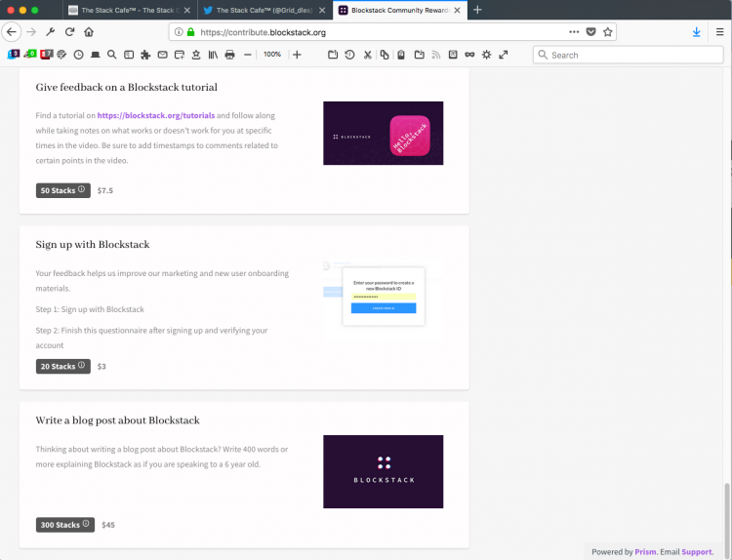Click the green padlock security icon

[x=190, y=32]
